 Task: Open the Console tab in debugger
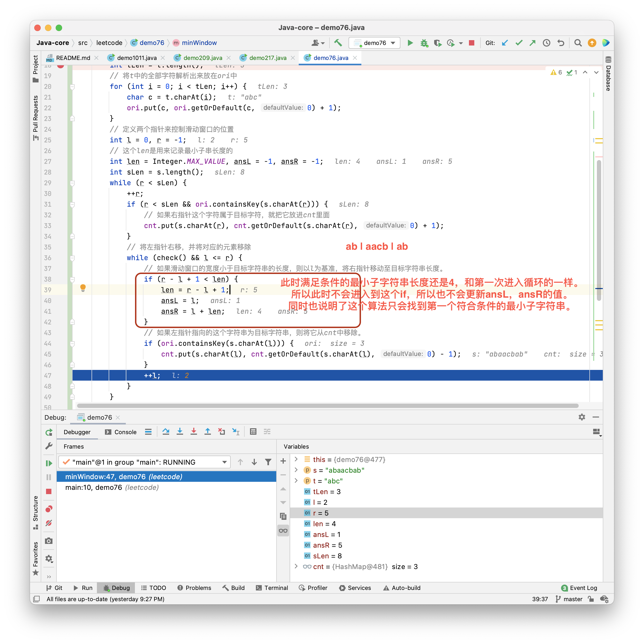coord(121,432)
